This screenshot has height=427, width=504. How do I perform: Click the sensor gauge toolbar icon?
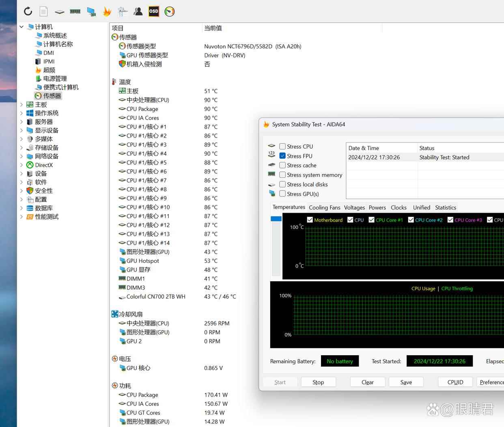[170, 11]
